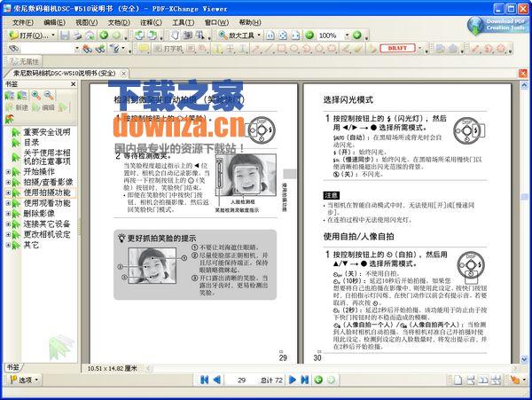Open the 工具(T) menu
The image size is (532, 400).
pyautogui.click(x=184, y=22)
